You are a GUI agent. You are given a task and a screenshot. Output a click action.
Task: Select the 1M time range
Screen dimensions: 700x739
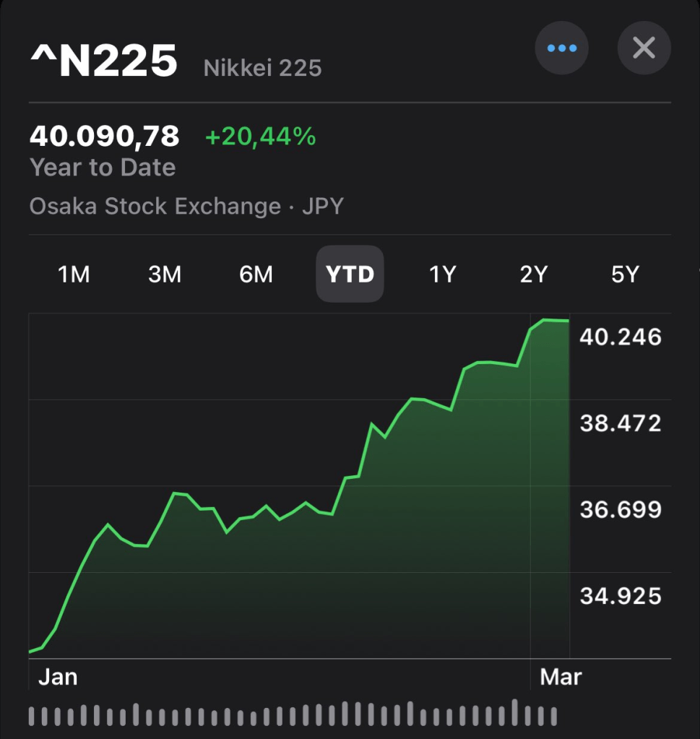tap(74, 275)
